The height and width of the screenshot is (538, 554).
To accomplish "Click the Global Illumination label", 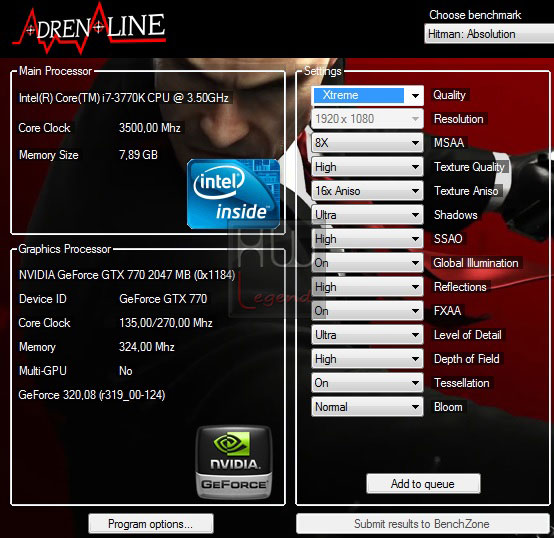I will pyautogui.click(x=476, y=263).
